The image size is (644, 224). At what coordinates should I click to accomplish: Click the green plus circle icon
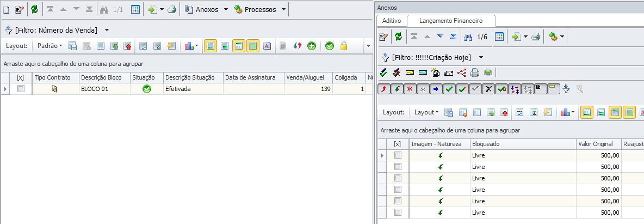tap(312, 46)
